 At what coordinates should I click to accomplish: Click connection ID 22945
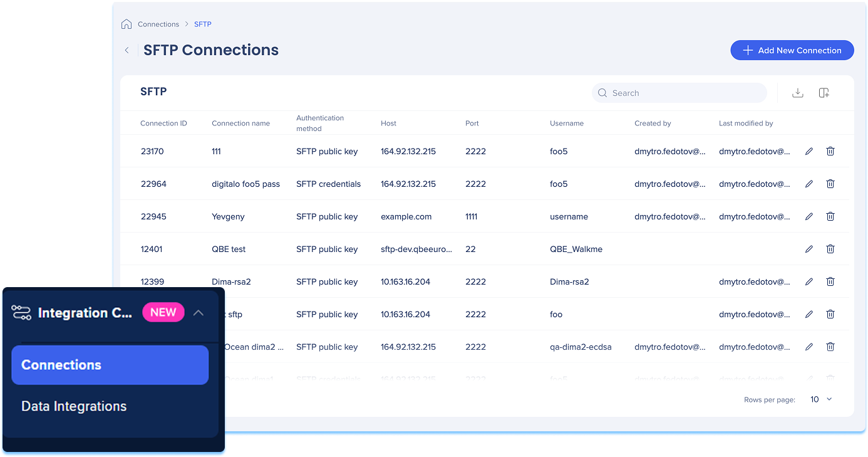153,216
